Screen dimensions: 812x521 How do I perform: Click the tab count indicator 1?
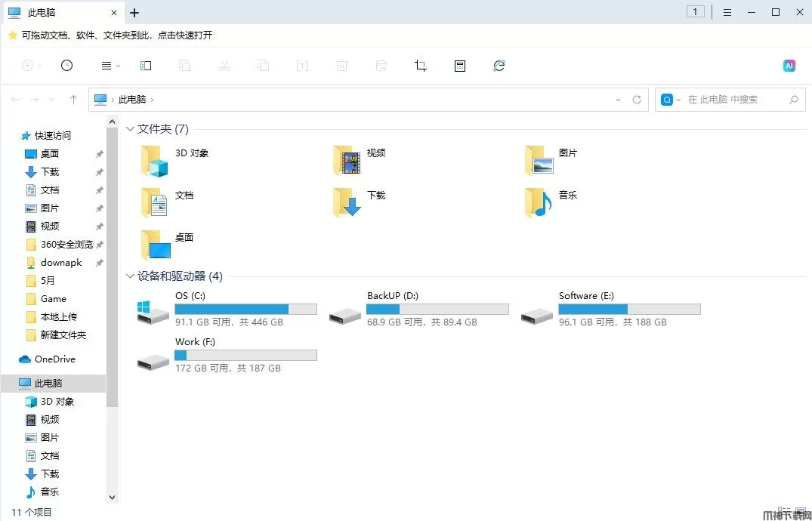click(696, 11)
